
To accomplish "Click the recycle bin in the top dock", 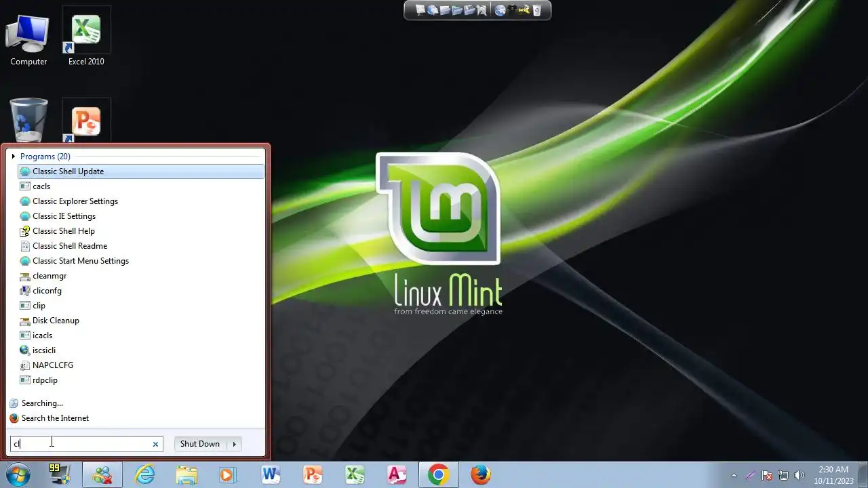I will click(x=536, y=10).
